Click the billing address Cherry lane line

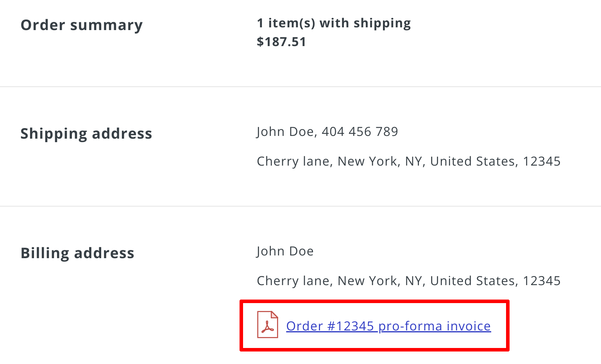click(293, 280)
